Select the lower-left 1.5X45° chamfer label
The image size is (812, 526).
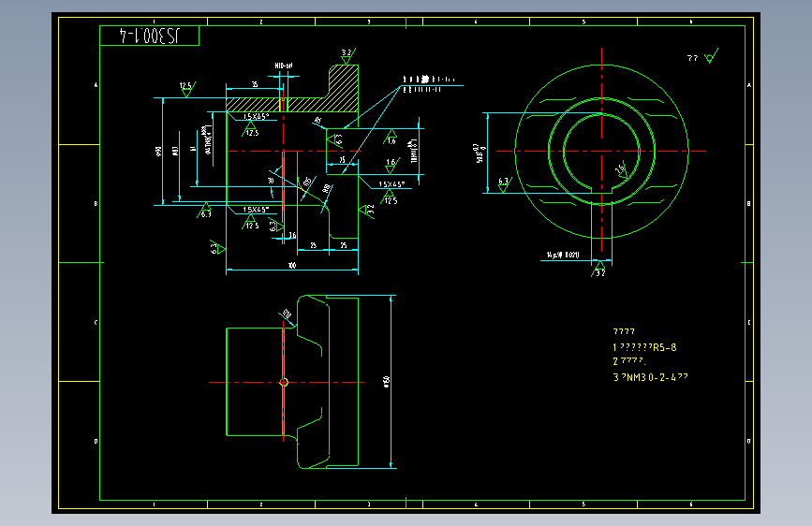click(x=256, y=210)
